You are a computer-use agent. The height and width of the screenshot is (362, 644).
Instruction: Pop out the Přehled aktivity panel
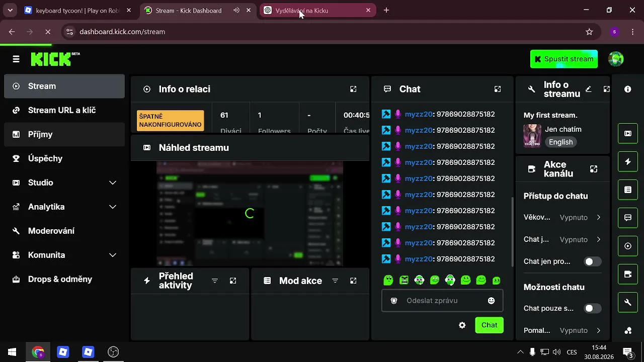pyautogui.click(x=233, y=281)
